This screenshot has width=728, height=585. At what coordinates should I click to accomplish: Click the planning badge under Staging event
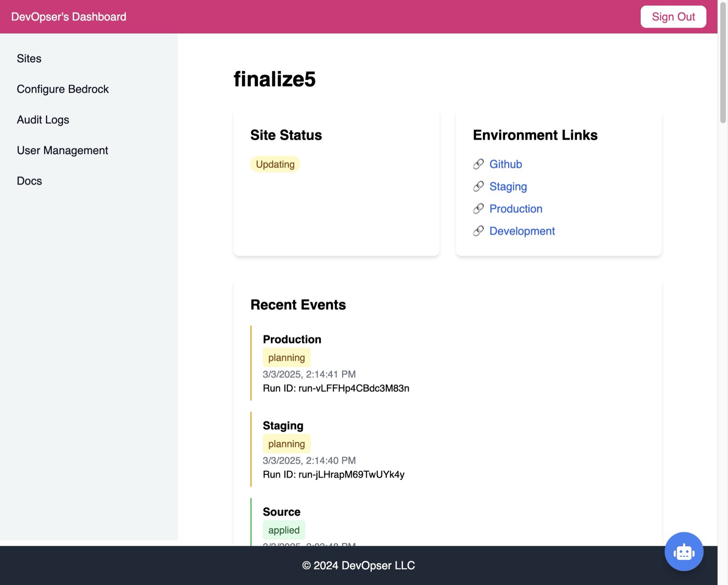pos(287,444)
